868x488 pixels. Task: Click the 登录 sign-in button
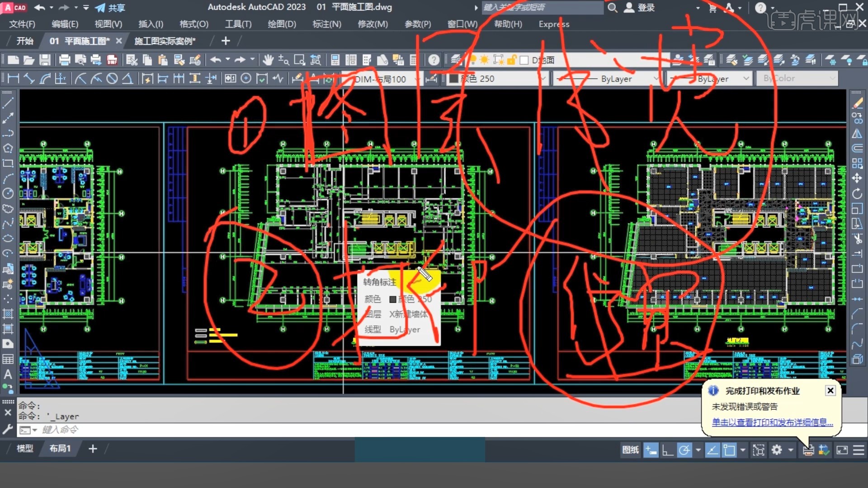pos(640,8)
